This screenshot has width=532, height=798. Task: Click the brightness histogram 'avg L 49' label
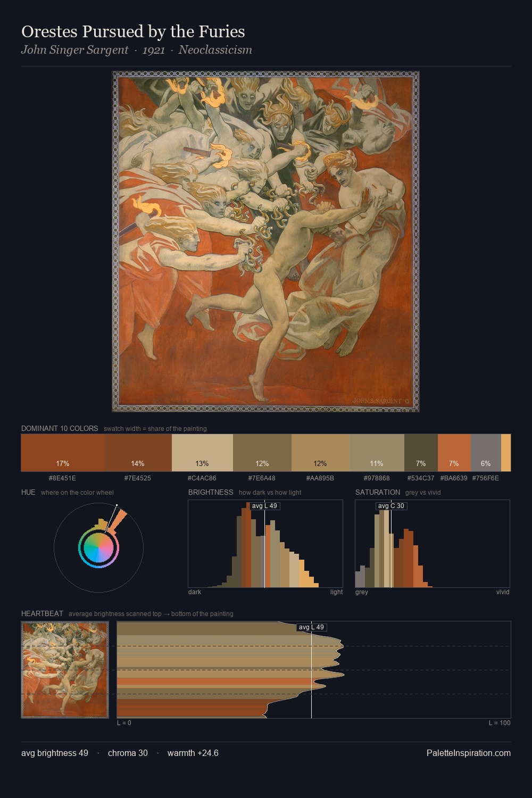264,506
